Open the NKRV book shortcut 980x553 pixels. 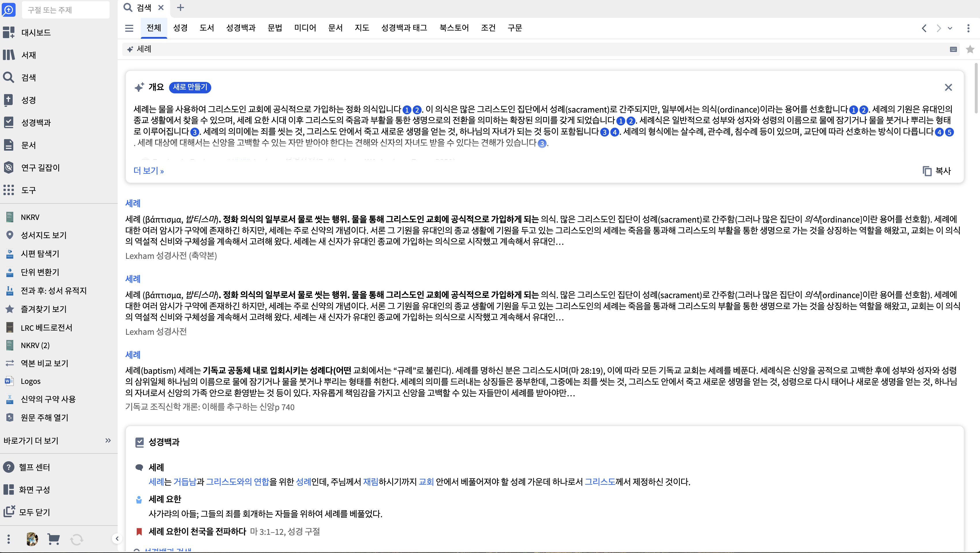tap(30, 217)
